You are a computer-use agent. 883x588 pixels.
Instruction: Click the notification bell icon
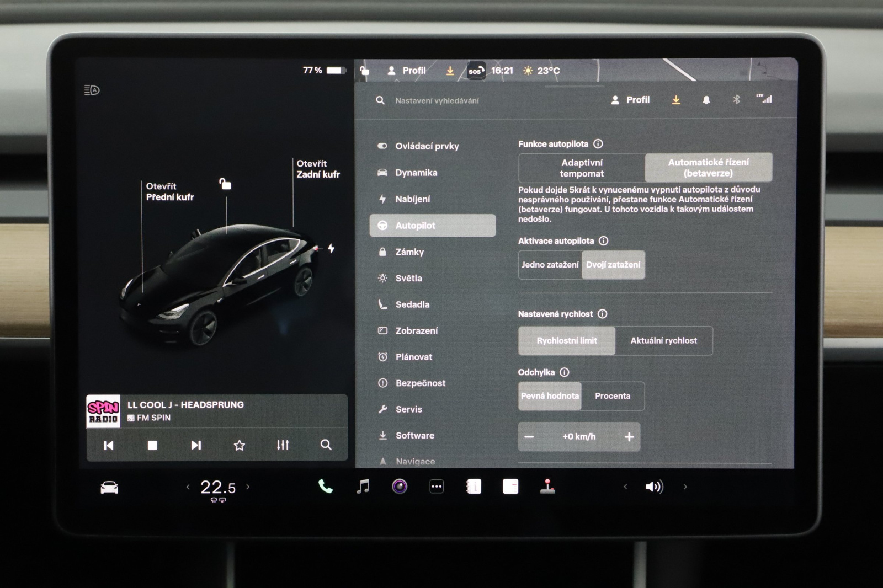click(706, 100)
